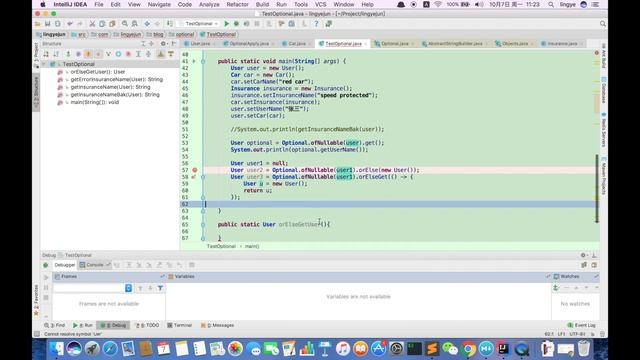
Task: Click Resume Program icon in Debug panel
Action: coord(46,277)
